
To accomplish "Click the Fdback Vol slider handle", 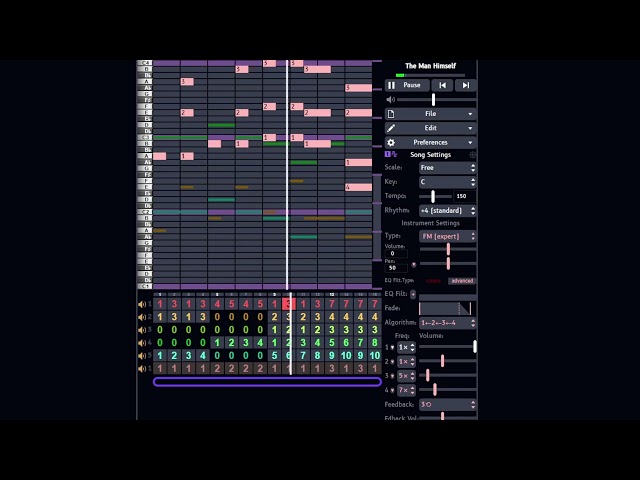I will 442,416.
